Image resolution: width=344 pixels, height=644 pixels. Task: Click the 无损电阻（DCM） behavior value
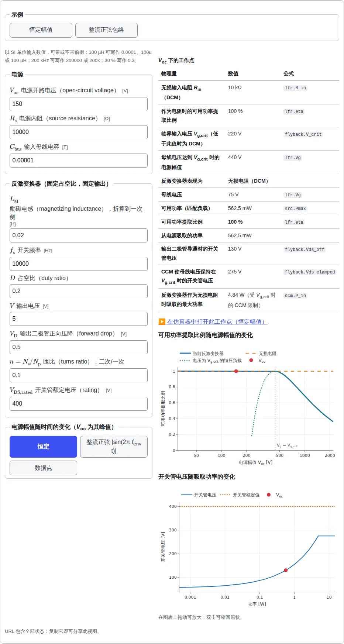pos(249,181)
